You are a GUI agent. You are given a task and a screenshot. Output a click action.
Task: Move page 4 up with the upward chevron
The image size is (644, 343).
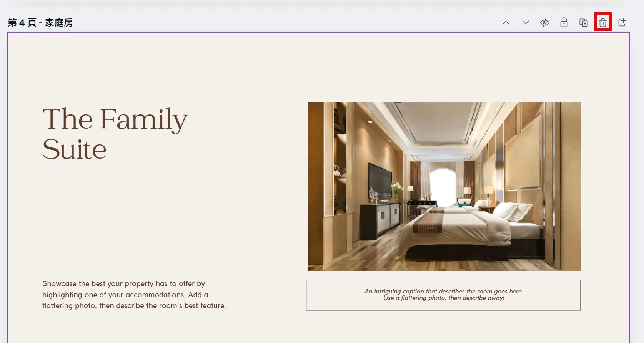pos(506,23)
